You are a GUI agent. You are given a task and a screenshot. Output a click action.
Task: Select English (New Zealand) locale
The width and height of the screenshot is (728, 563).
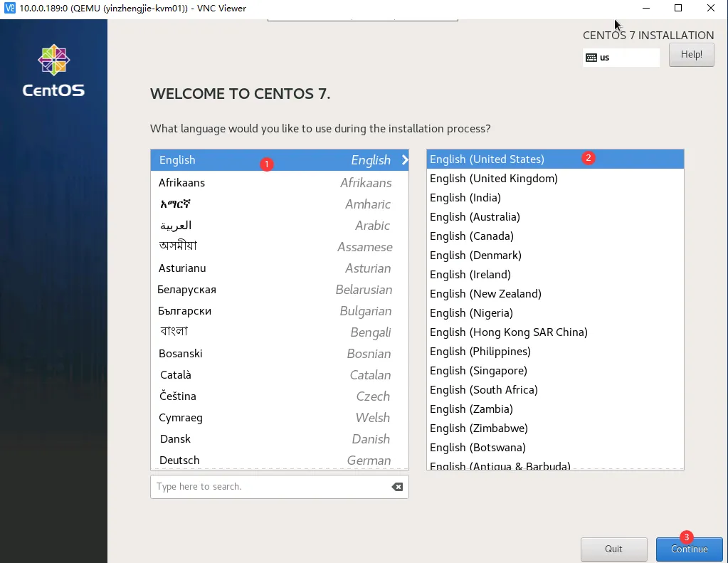pyautogui.click(x=555, y=293)
